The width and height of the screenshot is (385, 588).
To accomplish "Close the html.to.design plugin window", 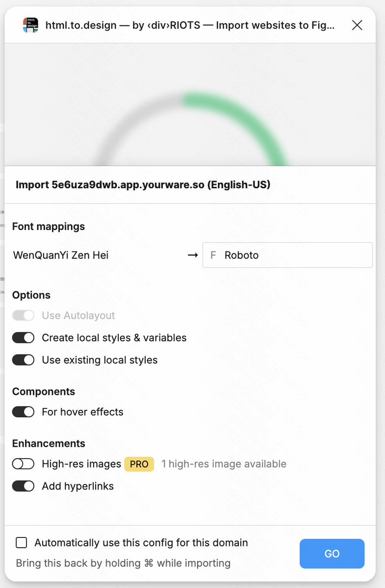I will (357, 25).
